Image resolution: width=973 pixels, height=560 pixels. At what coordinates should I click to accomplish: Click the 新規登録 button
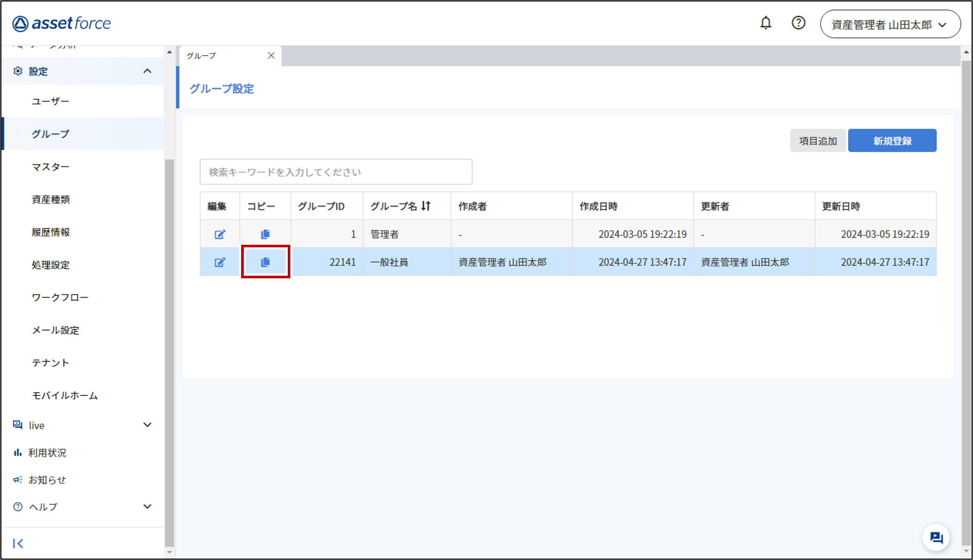point(892,141)
